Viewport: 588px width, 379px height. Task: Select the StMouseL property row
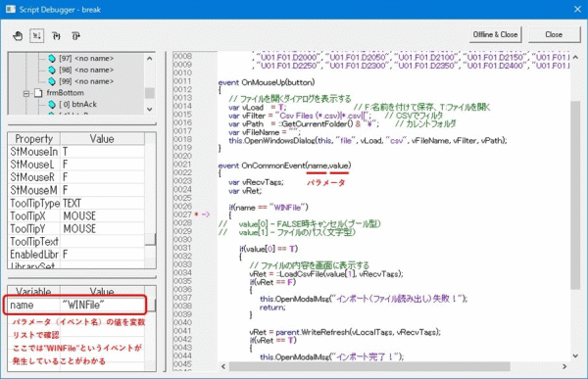[x=76, y=165]
